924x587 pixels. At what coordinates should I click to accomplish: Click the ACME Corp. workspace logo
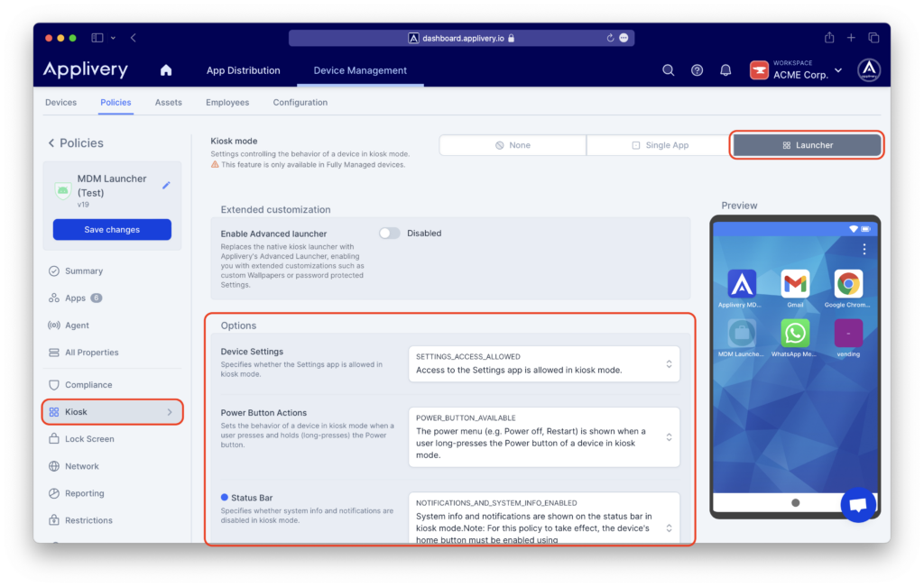pyautogui.click(x=759, y=70)
